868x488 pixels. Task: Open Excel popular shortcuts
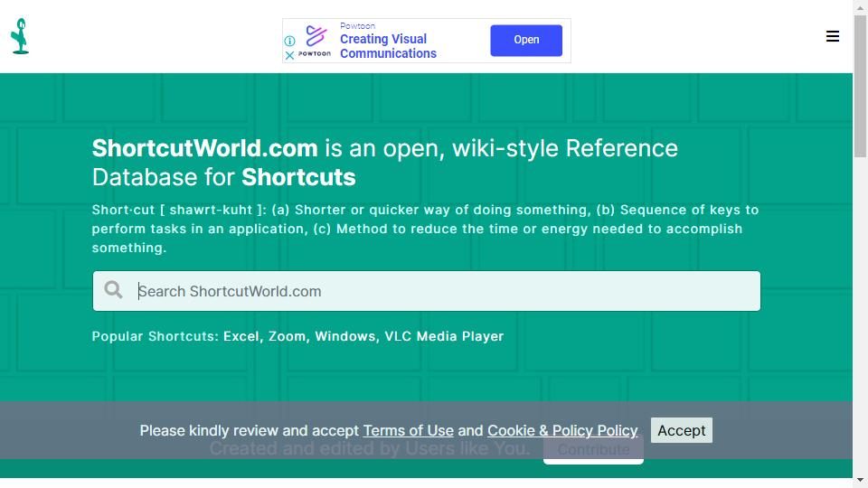(241, 336)
